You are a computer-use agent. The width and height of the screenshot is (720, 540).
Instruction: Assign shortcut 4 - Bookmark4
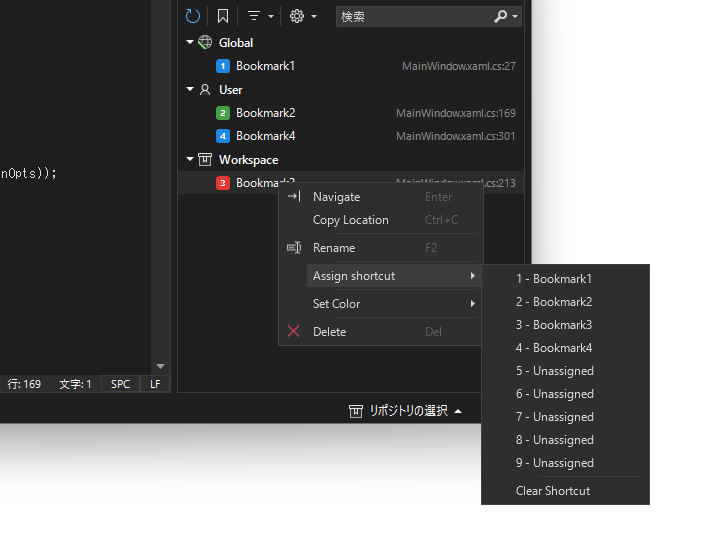565,348
